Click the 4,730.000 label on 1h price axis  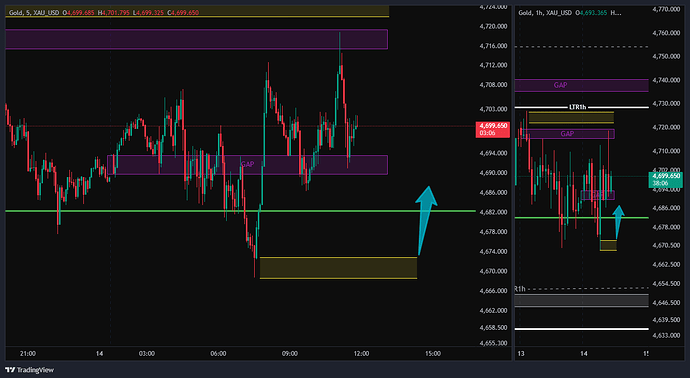tap(667, 103)
